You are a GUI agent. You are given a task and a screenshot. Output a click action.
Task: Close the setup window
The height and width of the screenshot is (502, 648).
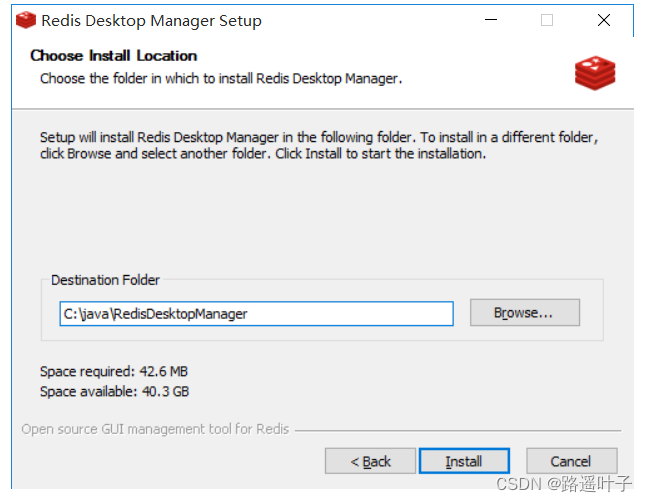tap(604, 20)
